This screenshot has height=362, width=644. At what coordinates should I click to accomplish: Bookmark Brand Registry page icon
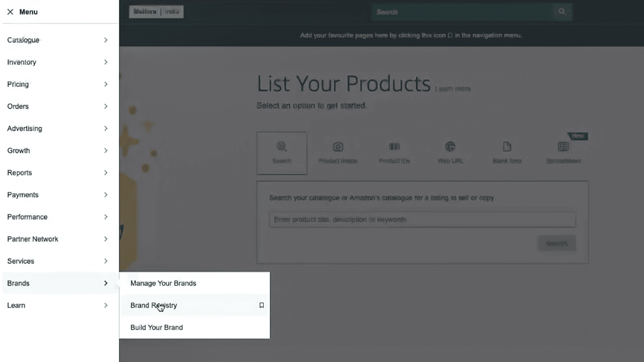click(x=262, y=305)
